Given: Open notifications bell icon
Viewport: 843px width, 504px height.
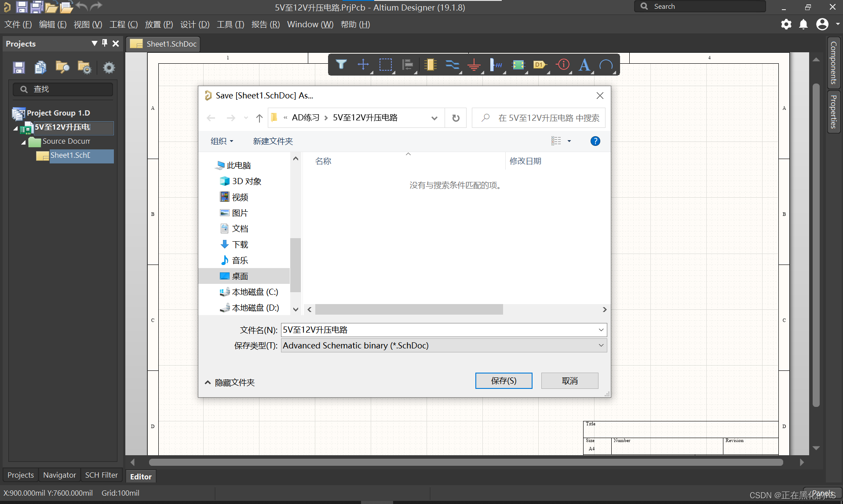Looking at the screenshot, I should tap(803, 24).
